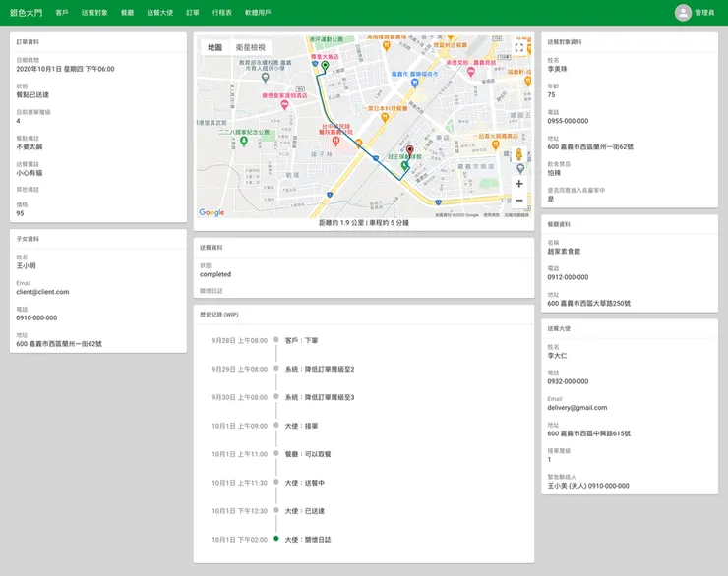This screenshot has width=728, height=576.
Task: Navigate to 訂單 orders page
Action: point(192,13)
